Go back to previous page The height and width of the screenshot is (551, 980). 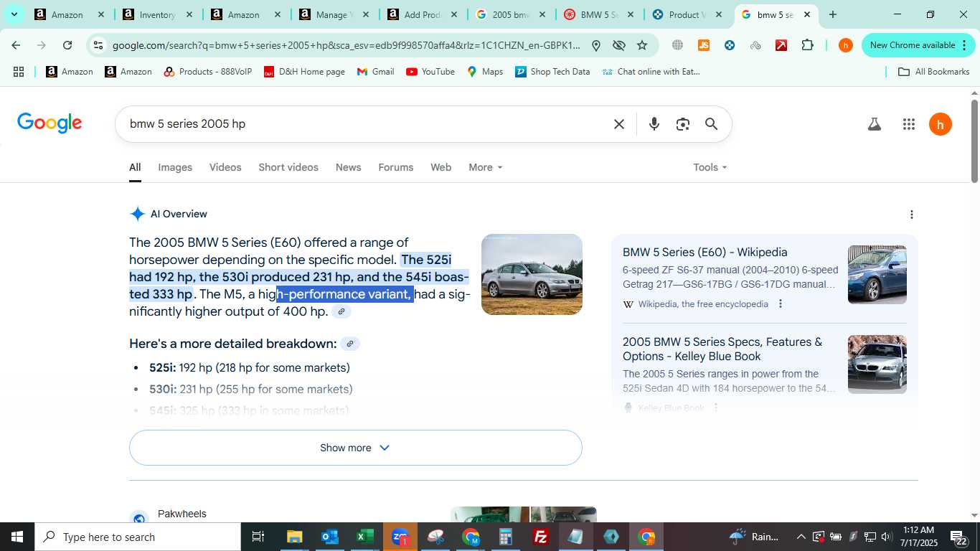(x=16, y=45)
